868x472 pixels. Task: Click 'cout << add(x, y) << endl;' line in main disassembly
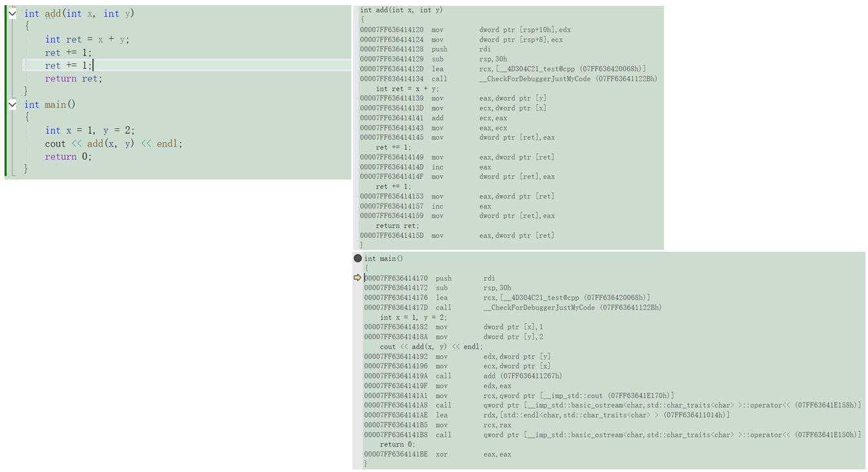[431, 347]
